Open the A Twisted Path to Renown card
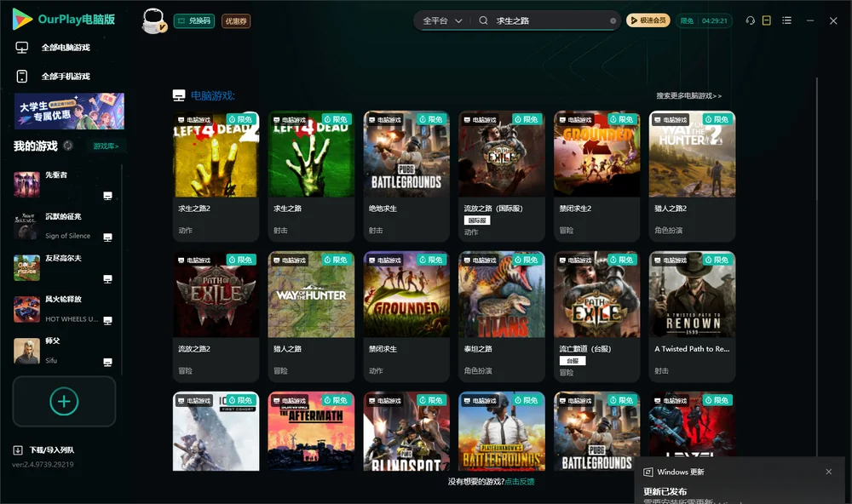 pyautogui.click(x=692, y=317)
